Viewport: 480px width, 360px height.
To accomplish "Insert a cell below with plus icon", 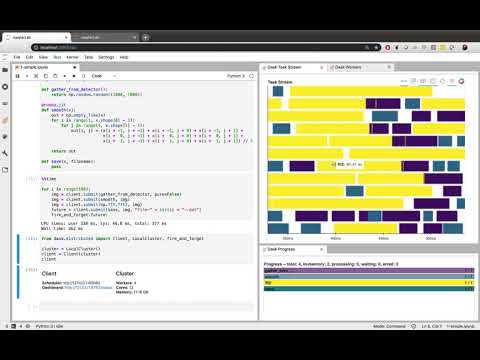I will (x=27, y=76).
